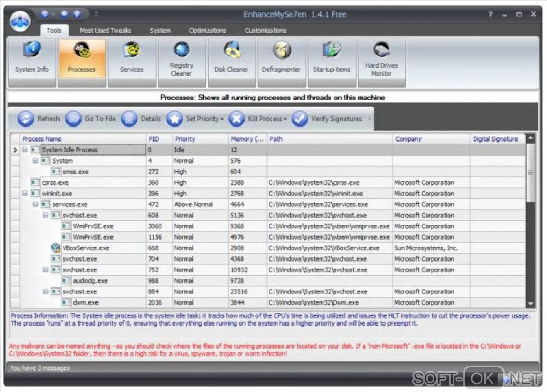
Task: Show the Startup Items tool
Action: pyautogui.click(x=332, y=62)
